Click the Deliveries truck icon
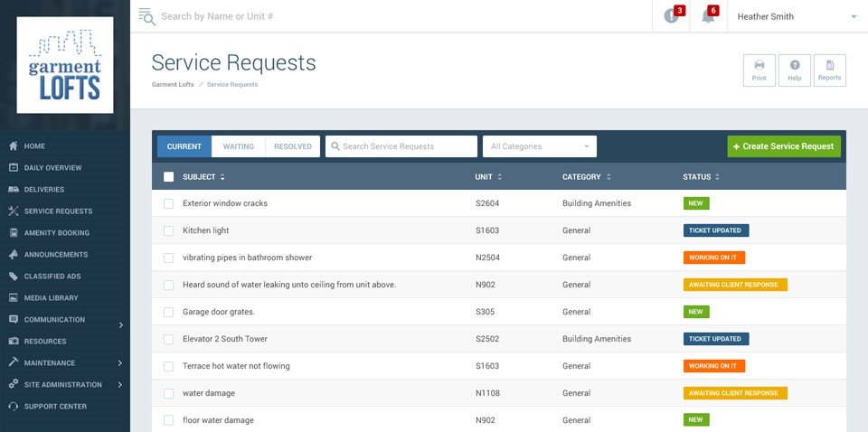The height and width of the screenshot is (432, 868). (14, 189)
